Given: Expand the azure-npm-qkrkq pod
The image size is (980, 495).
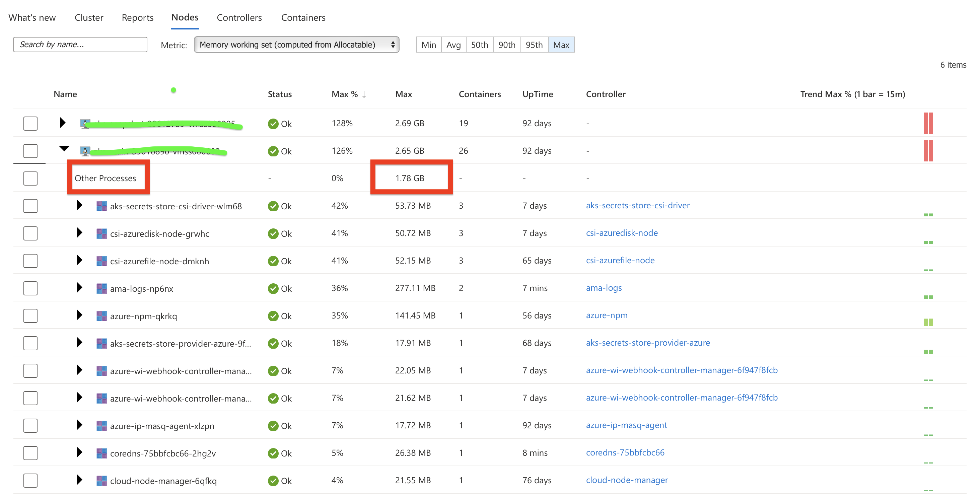Looking at the screenshot, I should coord(79,315).
